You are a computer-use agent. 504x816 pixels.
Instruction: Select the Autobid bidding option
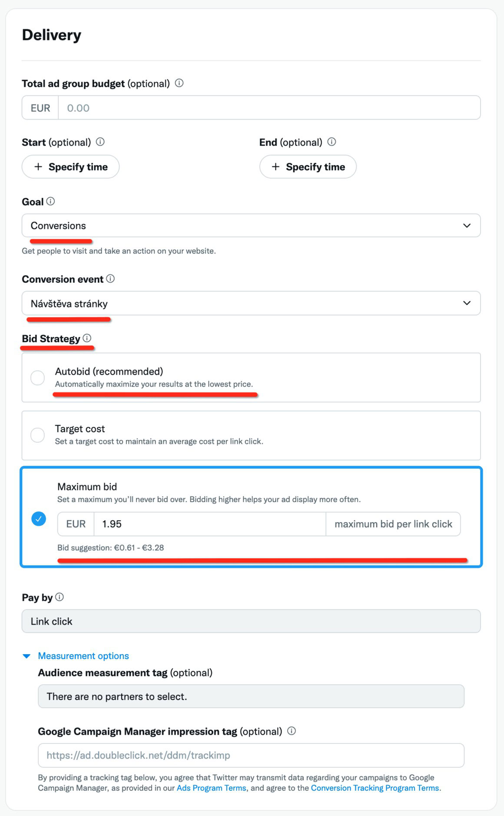click(38, 377)
